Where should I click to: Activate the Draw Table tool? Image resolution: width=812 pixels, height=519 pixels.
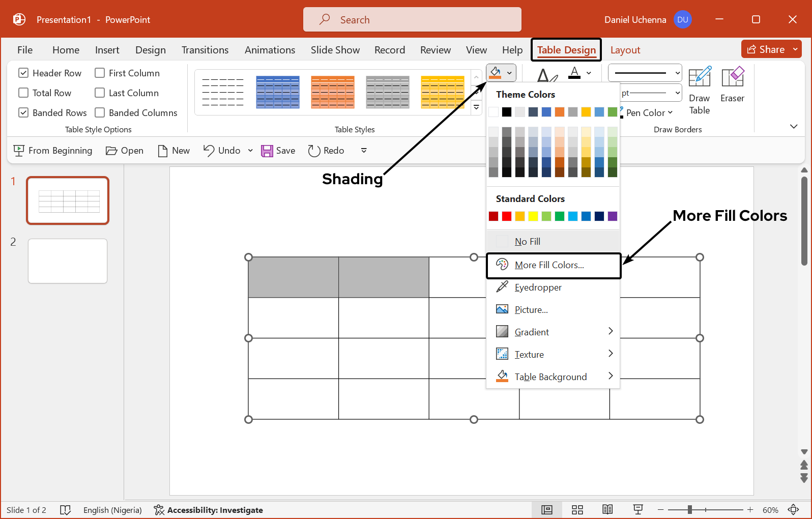click(699, 91)
